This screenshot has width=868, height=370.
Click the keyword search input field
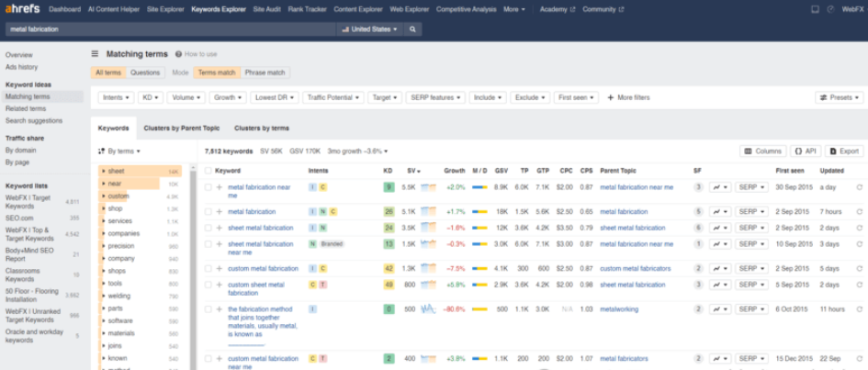tap(171, 29)
